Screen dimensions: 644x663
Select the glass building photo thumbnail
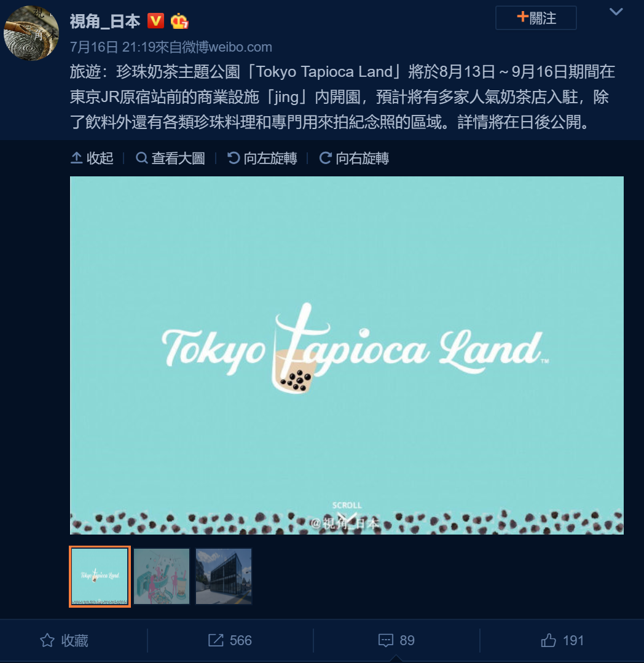pyautogui.click(x=224, y=576)
